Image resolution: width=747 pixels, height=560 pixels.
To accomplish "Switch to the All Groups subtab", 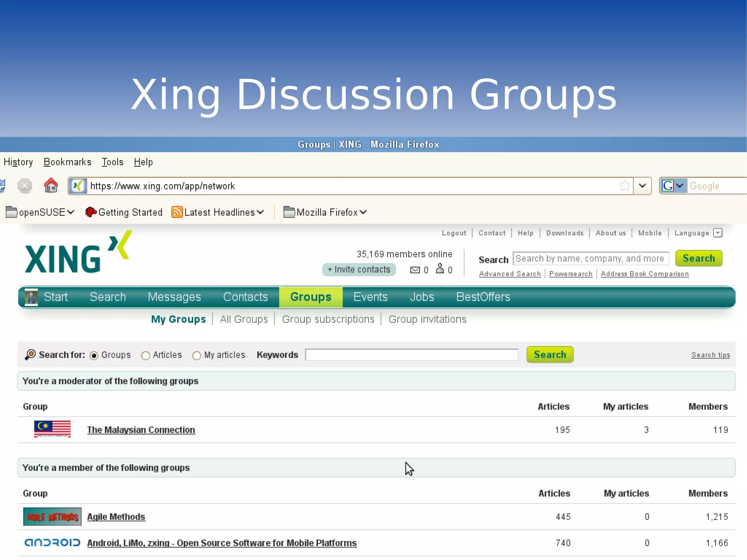I will 244,319.
